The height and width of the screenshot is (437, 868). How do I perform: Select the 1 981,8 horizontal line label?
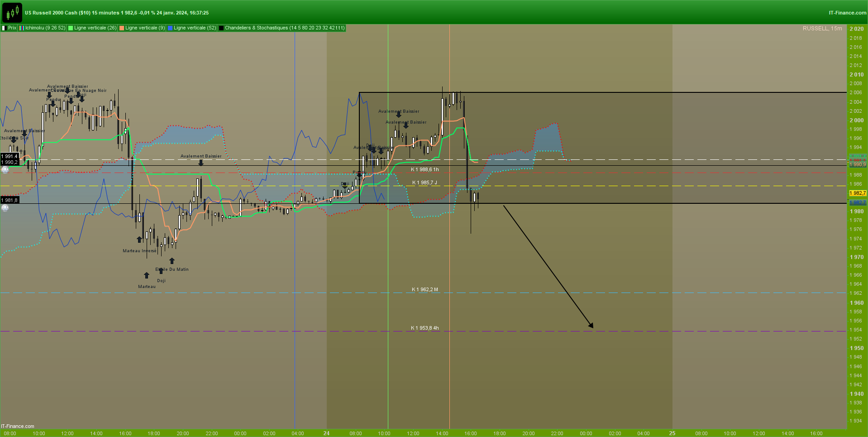pos(10,200)
